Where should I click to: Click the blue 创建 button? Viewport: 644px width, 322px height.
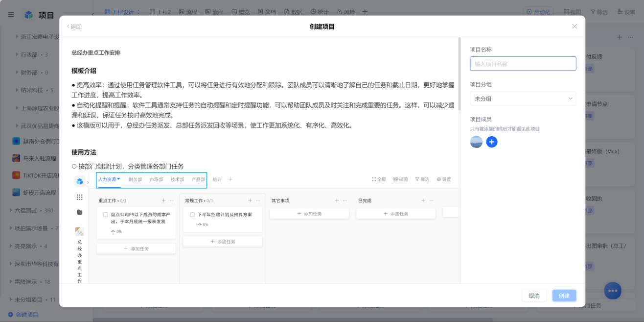point(564,296)
